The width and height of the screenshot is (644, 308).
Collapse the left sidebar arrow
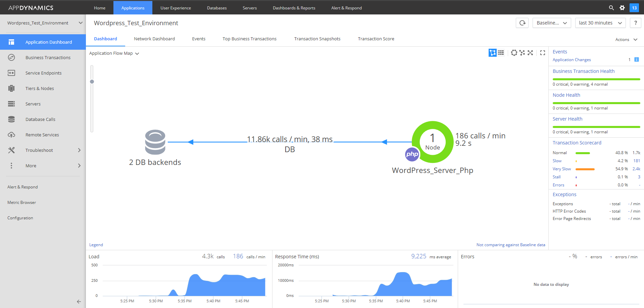coord(79,302)
